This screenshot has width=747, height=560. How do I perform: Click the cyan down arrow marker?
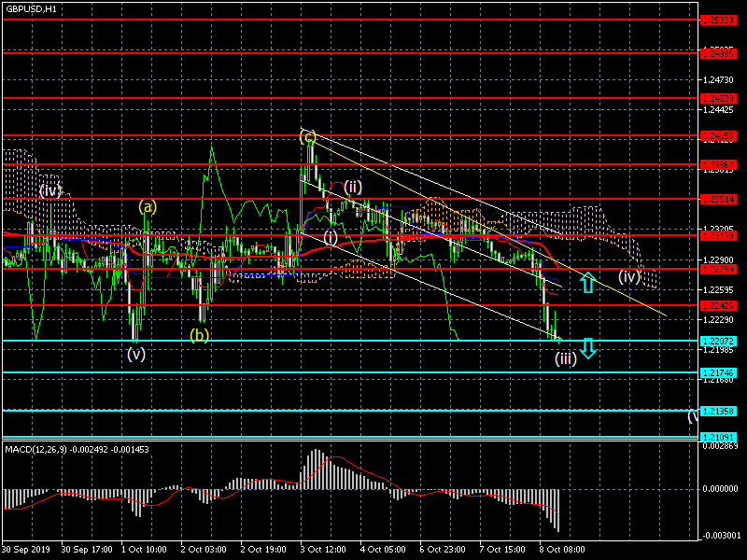tap(586, 349)
